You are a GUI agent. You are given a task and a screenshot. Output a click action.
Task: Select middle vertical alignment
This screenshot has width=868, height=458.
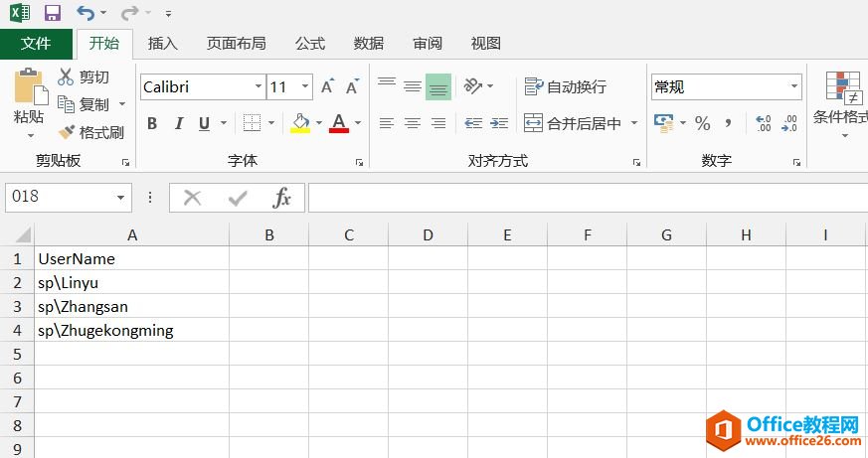click(413, 86)
